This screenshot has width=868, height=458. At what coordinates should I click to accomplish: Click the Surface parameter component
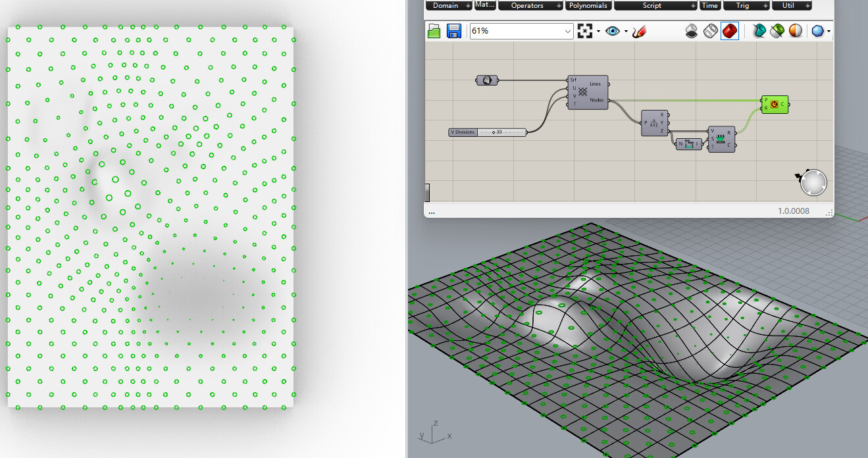tap(486, 80)
